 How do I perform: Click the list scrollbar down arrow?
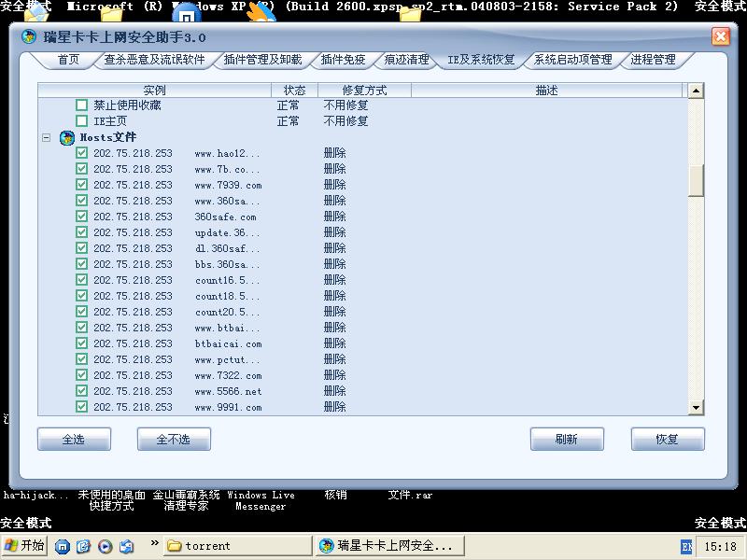coord(696,407)
